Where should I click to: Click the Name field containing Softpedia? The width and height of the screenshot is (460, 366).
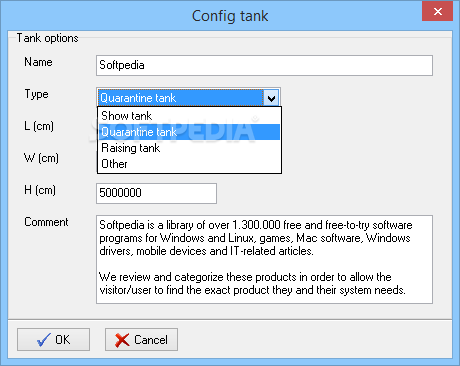(264, 65)
